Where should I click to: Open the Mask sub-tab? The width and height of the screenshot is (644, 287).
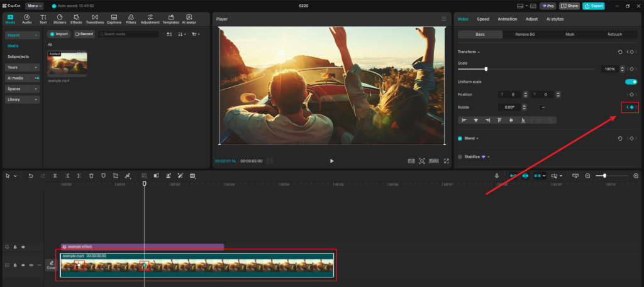[x=570, y=35]
